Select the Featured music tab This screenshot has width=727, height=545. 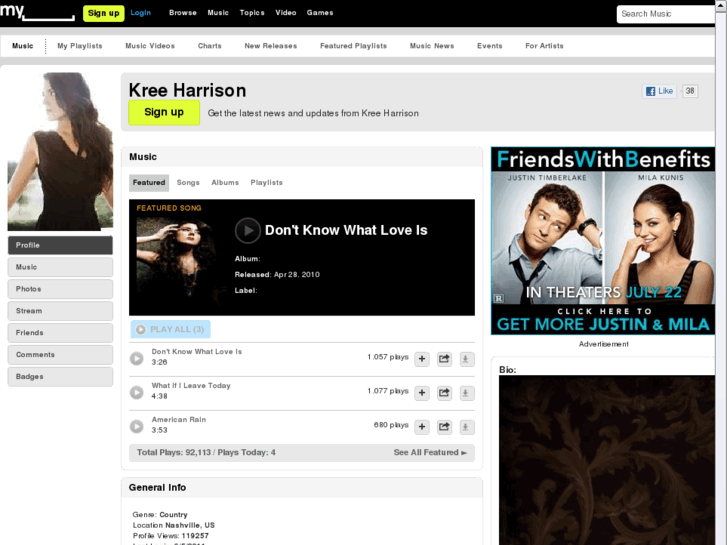tap(149, 183)
